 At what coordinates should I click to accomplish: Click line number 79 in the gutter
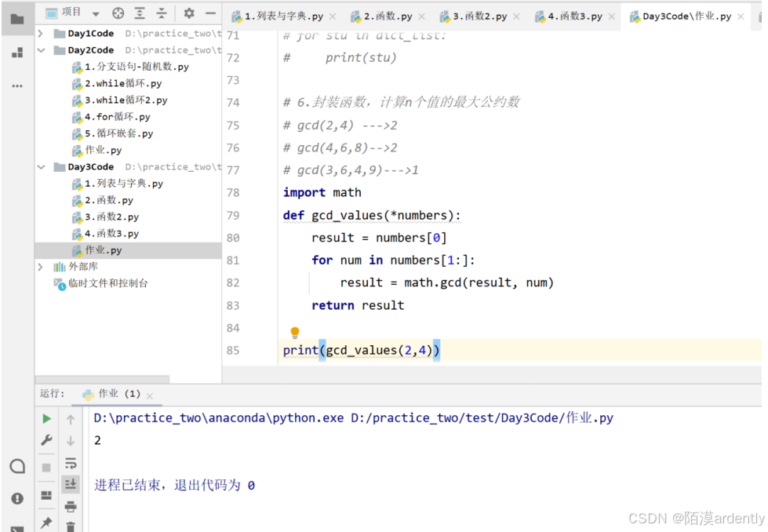[233, 216]
